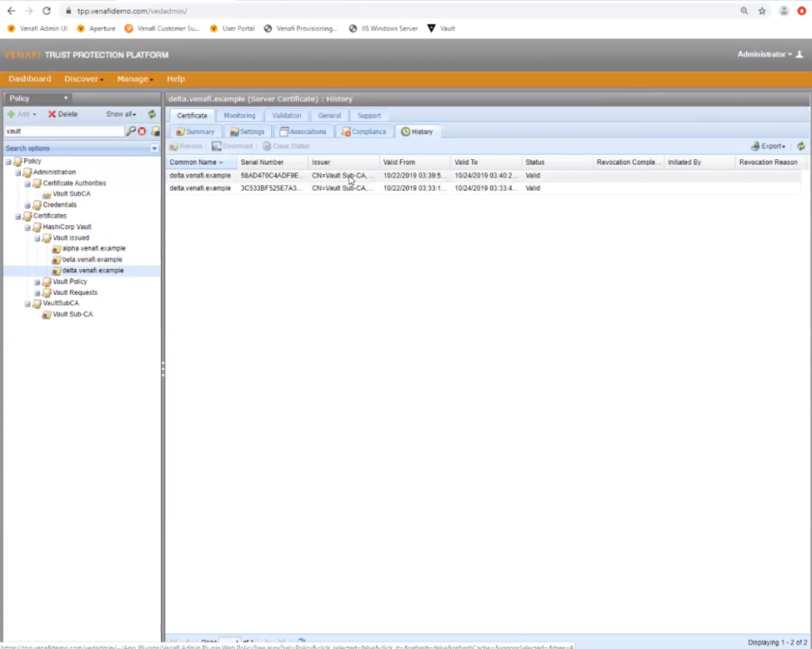The image size is (812, 649).
Task: Select the beta.venafi.example certificate
Action: (93, 259)
